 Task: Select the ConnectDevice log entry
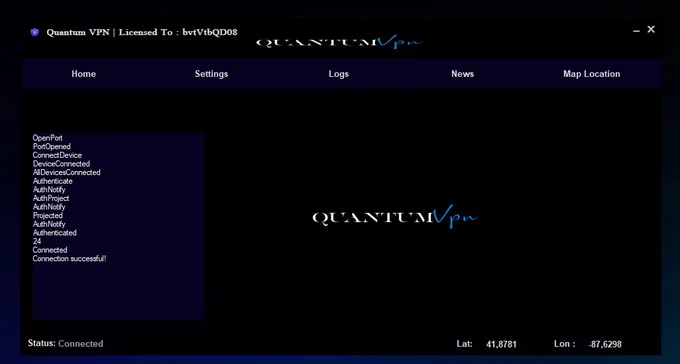click(x=57, y=155)
